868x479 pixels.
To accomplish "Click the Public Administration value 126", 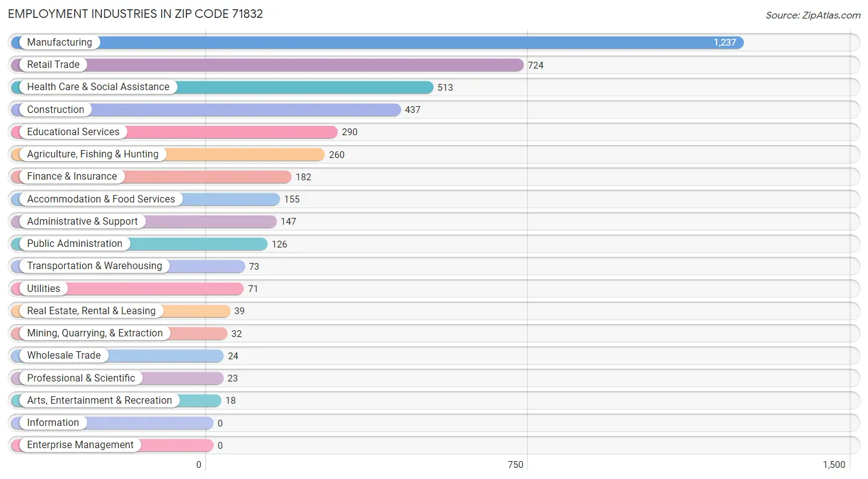I will point(279,244).
